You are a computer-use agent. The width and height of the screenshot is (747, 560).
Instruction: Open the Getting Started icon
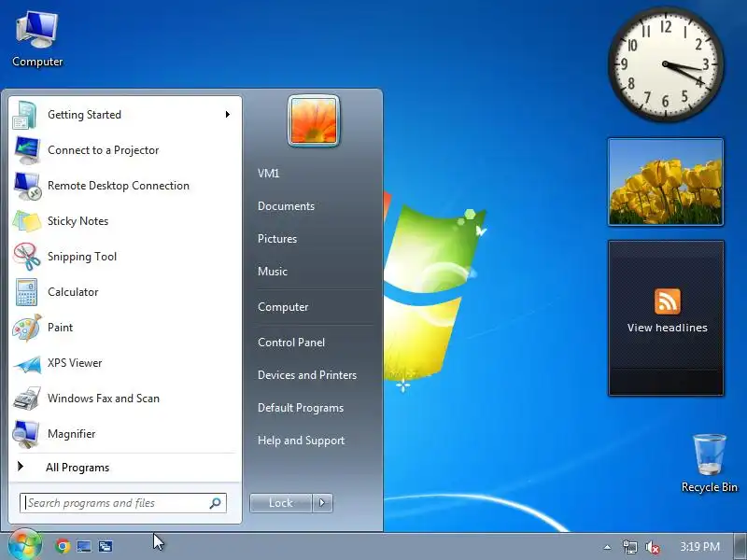click(25, 115)
